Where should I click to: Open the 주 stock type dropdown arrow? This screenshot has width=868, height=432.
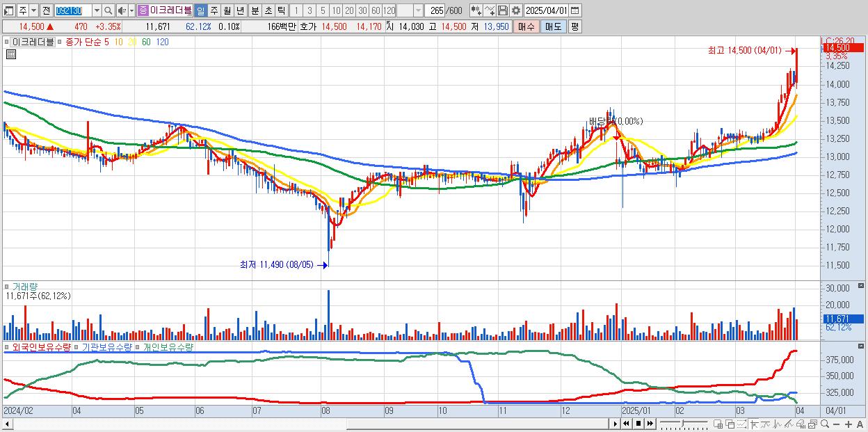(33, 10)
